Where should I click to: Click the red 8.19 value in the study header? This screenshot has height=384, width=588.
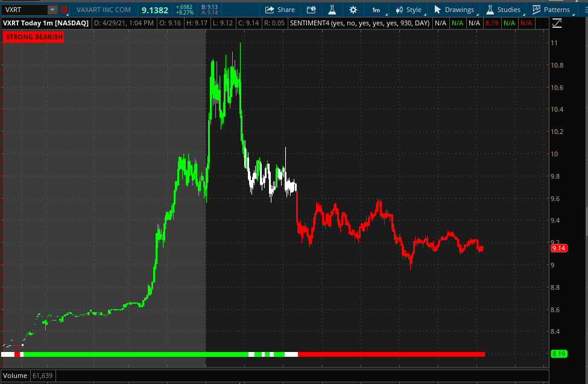point(492,23)
